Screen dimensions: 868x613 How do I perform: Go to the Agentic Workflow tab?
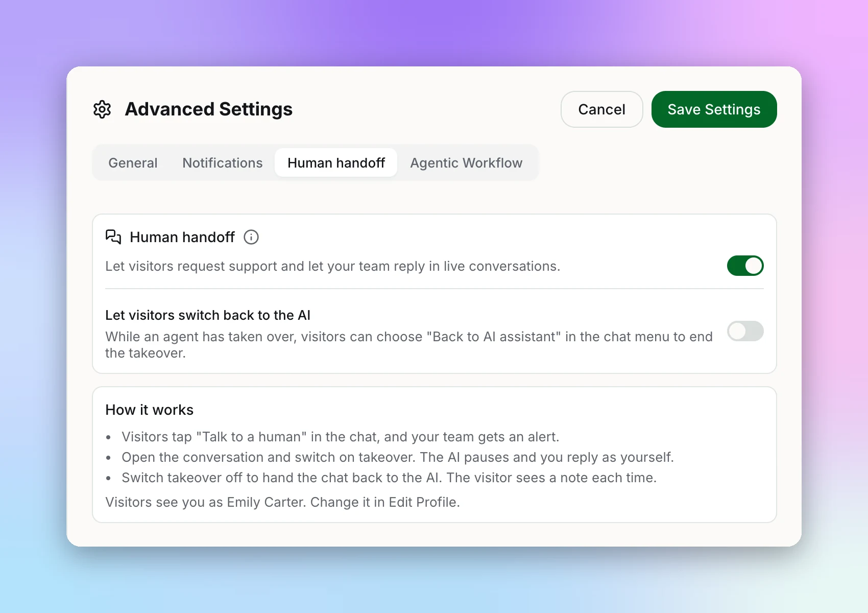466,162
